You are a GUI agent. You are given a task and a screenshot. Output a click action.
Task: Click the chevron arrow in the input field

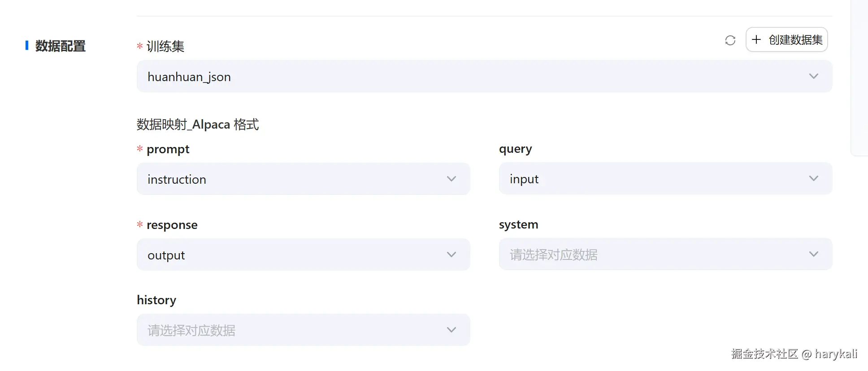pos(813,178)
